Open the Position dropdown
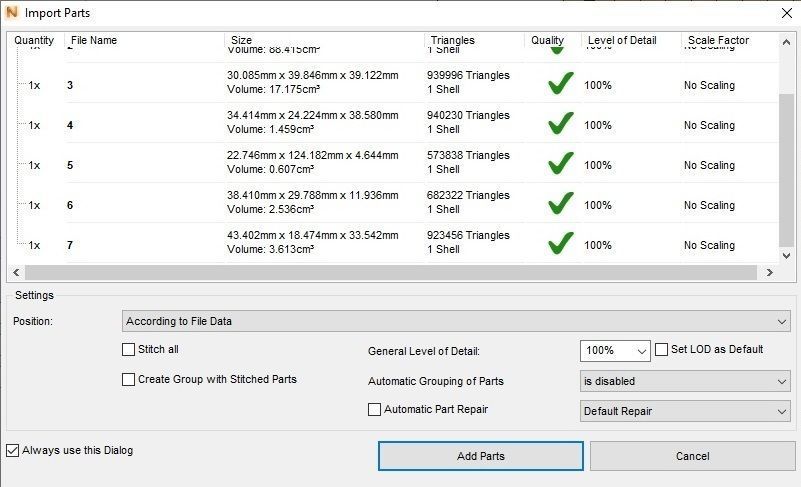Viewport: 801px width, 487px height. [x=456, y=321]
